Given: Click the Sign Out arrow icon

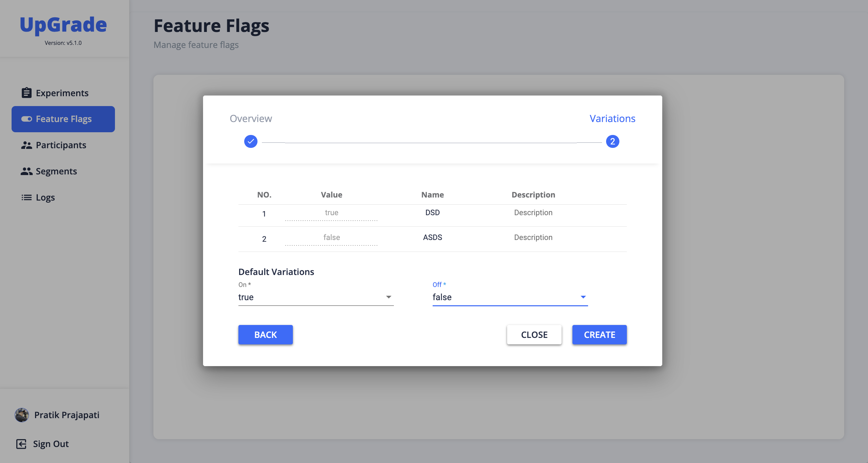Looking at the screenshot, I should point(21,444).
